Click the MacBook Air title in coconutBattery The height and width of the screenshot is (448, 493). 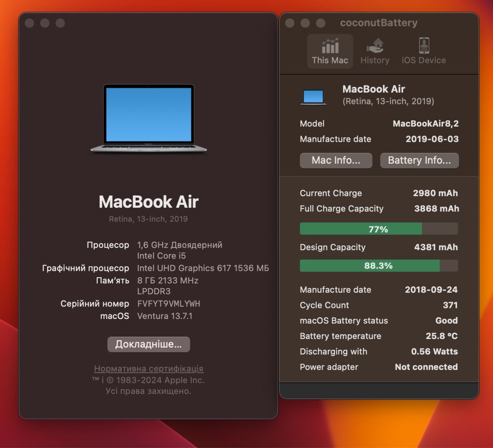tap(374, 89)
